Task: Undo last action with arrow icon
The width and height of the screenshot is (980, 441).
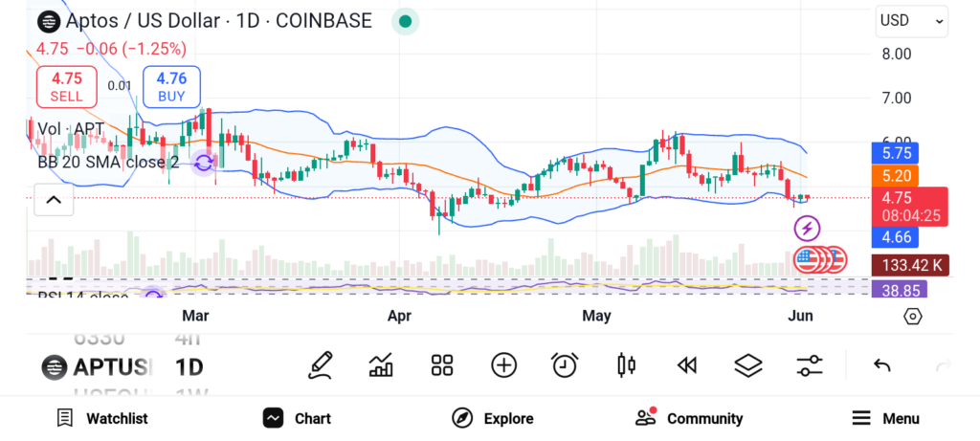Action: click(x=881, y=365)
